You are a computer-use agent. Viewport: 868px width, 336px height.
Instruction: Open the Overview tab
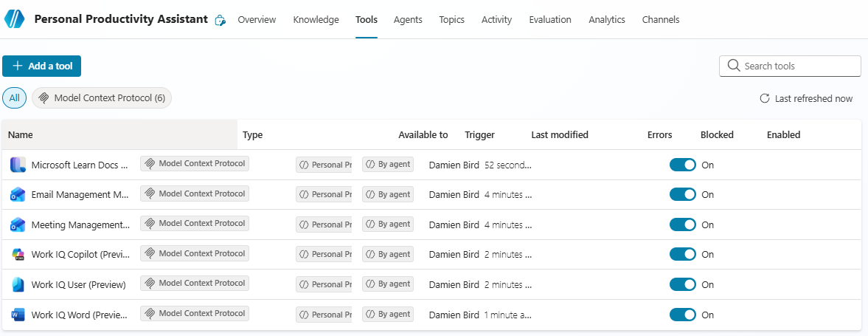click(257, 19)
